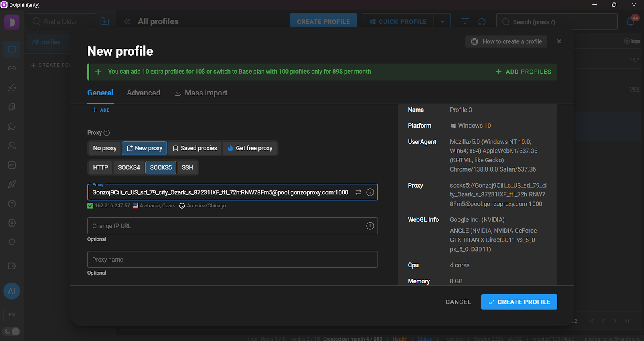
Task: Toggle the dark mode switch
Action: point(12,331)
